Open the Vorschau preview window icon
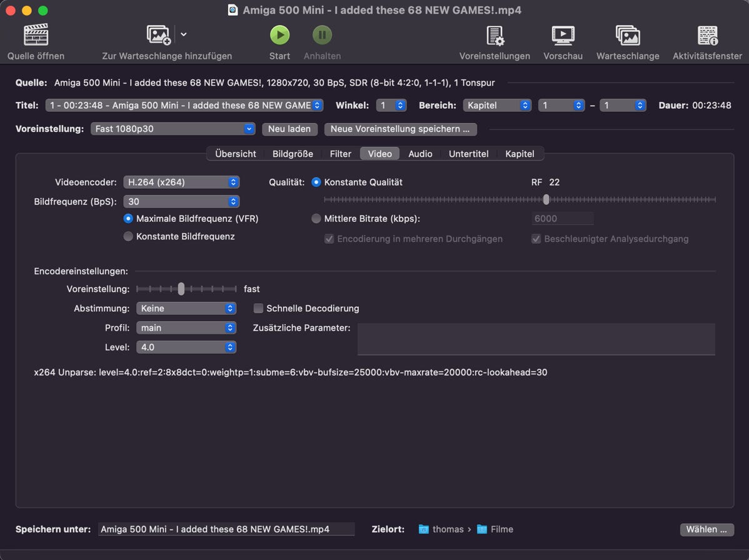 563,35
